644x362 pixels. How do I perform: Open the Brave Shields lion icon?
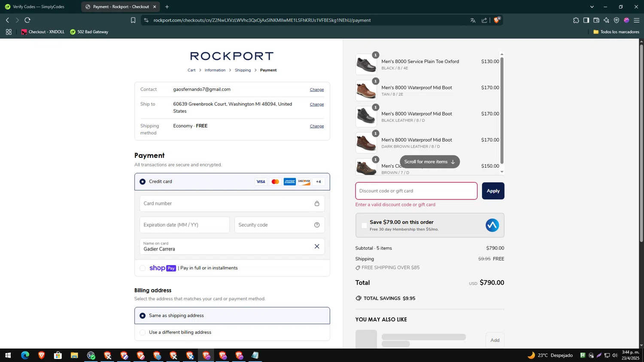coord(497,20)
